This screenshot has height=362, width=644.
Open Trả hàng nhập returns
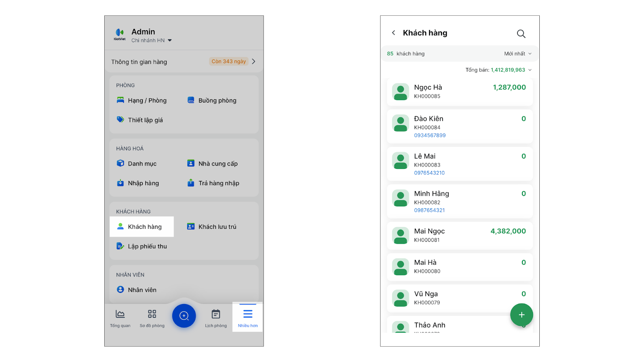pos(213,183)
